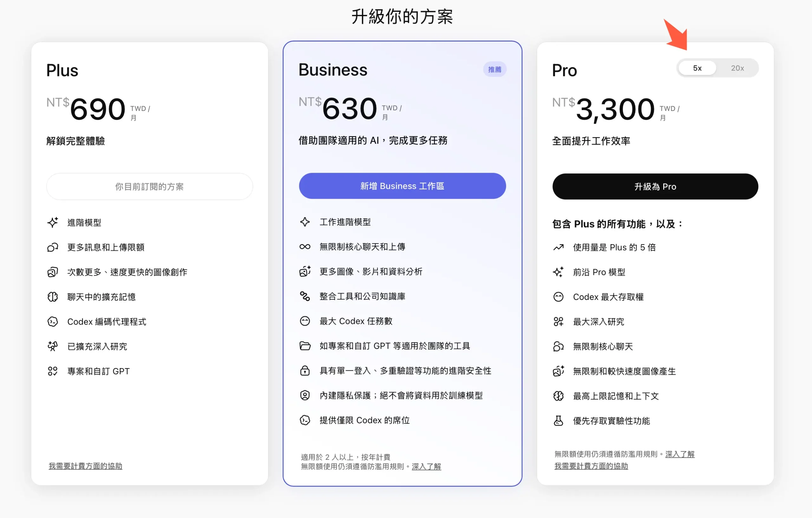Click Codex icon beside Codex 編碼代理程式
812x518 pixels.
tap(53, 321)
